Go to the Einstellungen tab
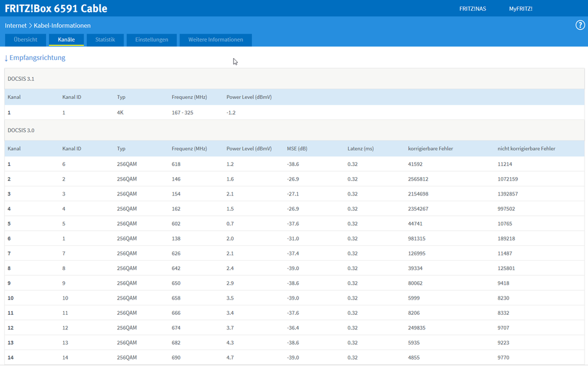 point(151,40)
